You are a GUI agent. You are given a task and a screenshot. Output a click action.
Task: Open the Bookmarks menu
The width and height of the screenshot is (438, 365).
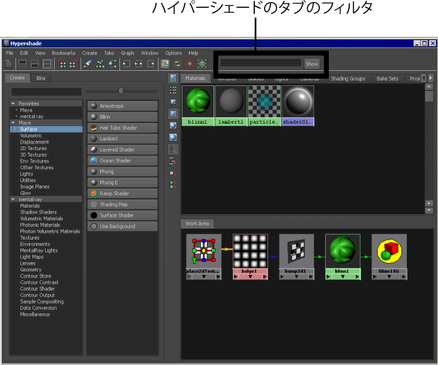(63, 53)
